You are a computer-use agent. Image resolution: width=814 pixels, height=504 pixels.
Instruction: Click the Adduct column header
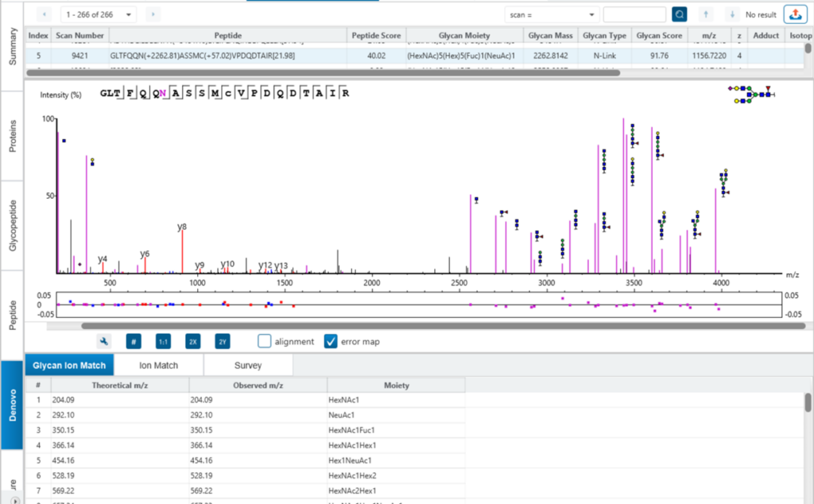(x=766, y=35)
